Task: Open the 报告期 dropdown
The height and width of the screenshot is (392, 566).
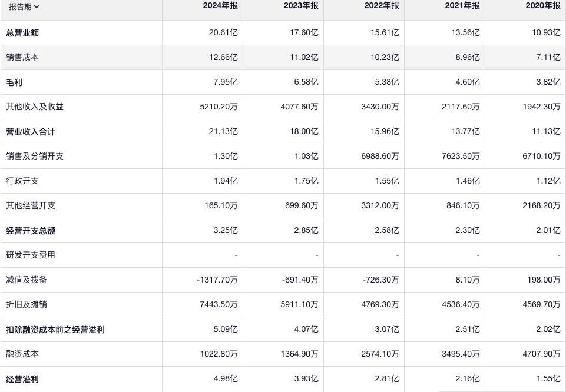Action: (x=24, y=7)
